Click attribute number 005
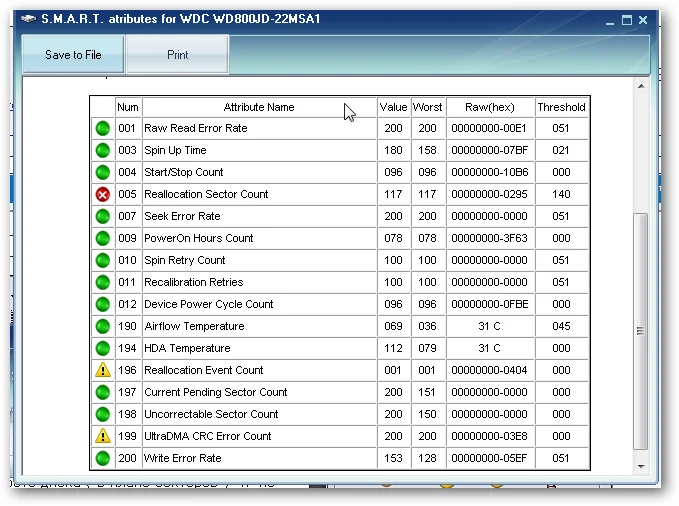This screenshot has width=679, height=506. 127,195
